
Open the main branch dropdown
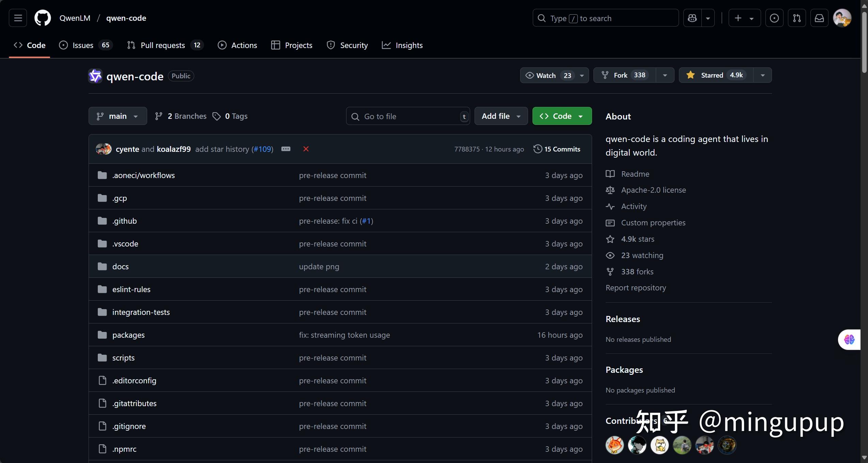click(x=118, y=116)
